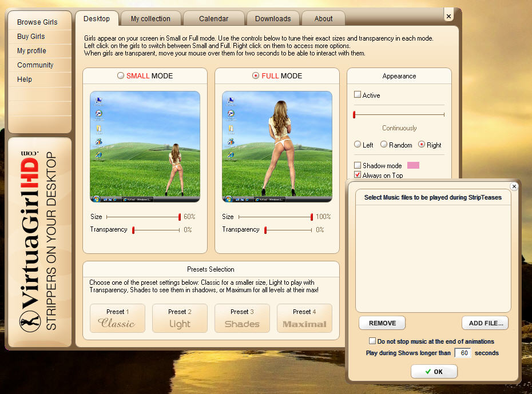Select the Small Mode radio button
This screenshot has width=532, height=394.
tap(120, 76)
